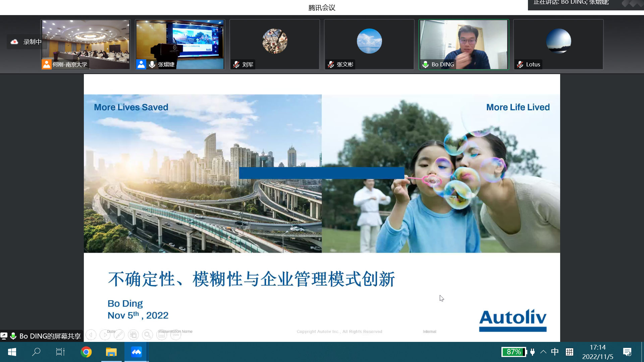Select 何刚-南京大学 video thumbnail
The image size is (644, 362).
[x=86, y=44]
